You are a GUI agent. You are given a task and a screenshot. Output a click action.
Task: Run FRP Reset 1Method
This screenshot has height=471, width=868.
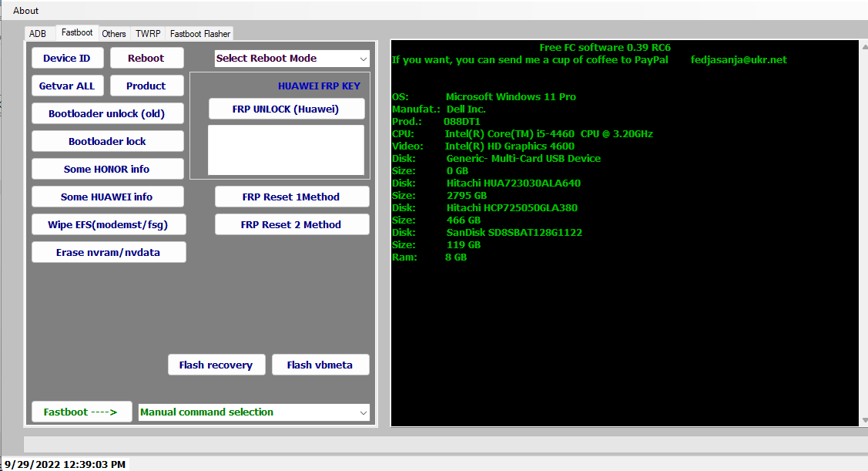pyautogui.click(x=291, y=197)
